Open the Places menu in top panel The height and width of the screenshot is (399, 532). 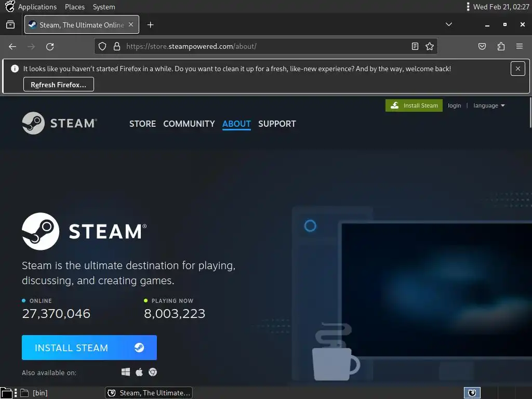[x=75, y=7]
